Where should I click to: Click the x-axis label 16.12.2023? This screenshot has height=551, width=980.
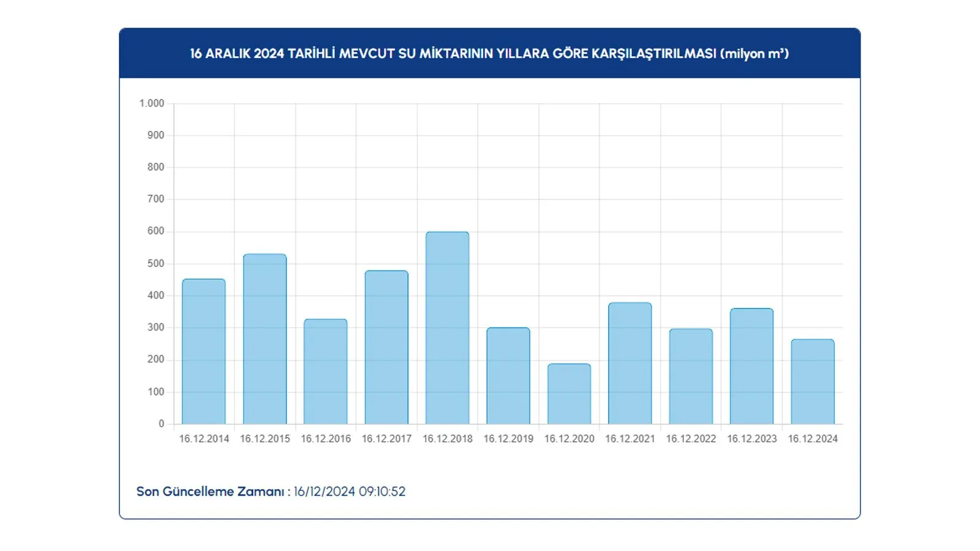click(x=752, y=439)
